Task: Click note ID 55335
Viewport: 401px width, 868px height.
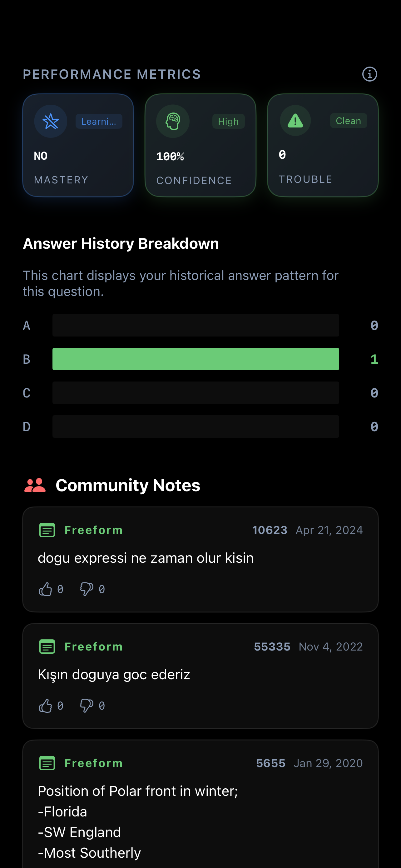Action: click(x=272, y=646)
